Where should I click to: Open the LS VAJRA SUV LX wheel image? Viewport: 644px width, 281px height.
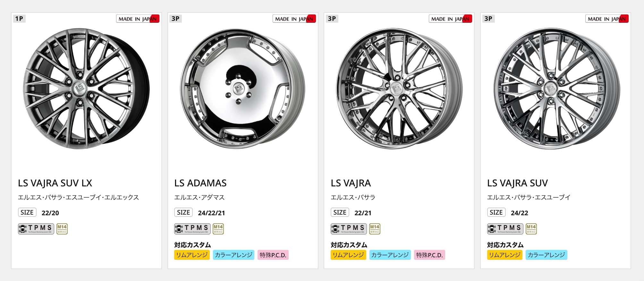coord(86,89)
